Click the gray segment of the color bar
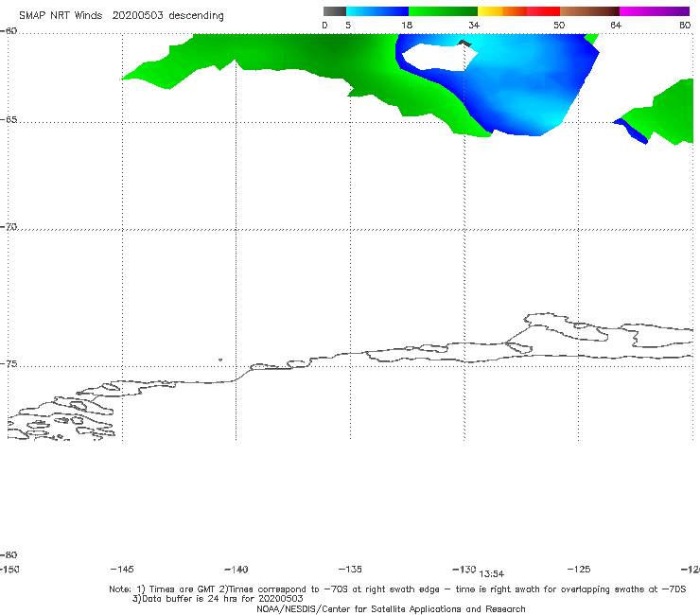700x615 pixels. point(335,11)
